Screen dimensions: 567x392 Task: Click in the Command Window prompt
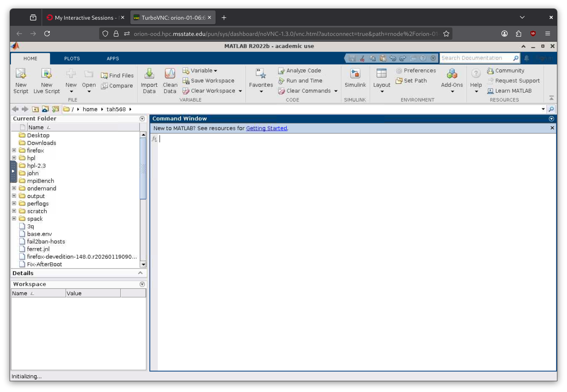[357, 139]
